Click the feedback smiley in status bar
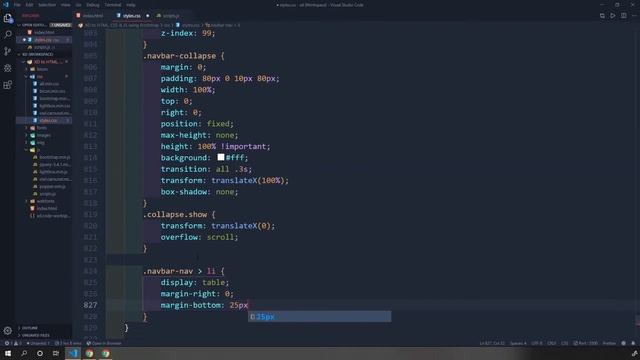Image resolution: width=640 pixels, height=360 pixels. [624, 343]
